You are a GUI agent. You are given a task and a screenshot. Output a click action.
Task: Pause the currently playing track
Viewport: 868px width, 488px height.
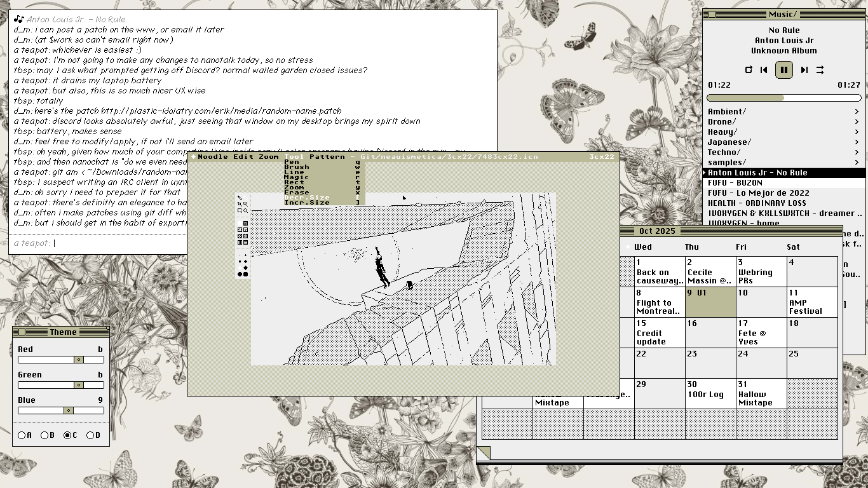coord(784,70)
